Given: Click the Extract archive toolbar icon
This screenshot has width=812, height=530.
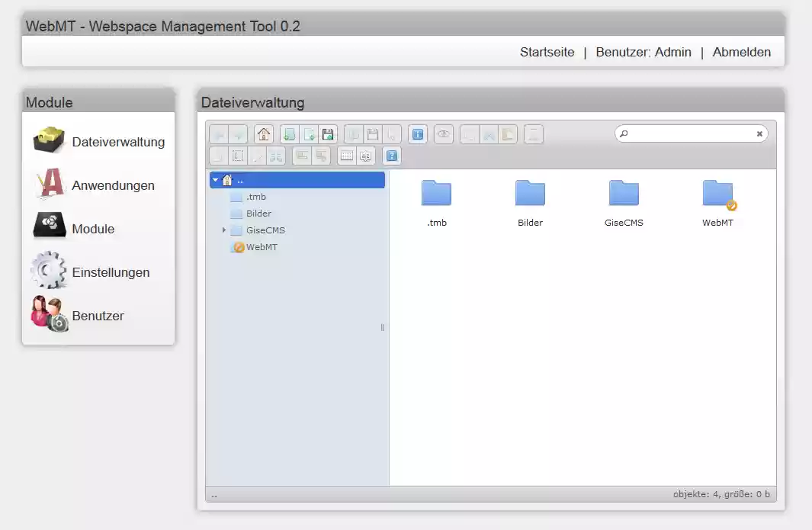Looking at the screenshot, I should pyautogui.click(x=302, y=156).
